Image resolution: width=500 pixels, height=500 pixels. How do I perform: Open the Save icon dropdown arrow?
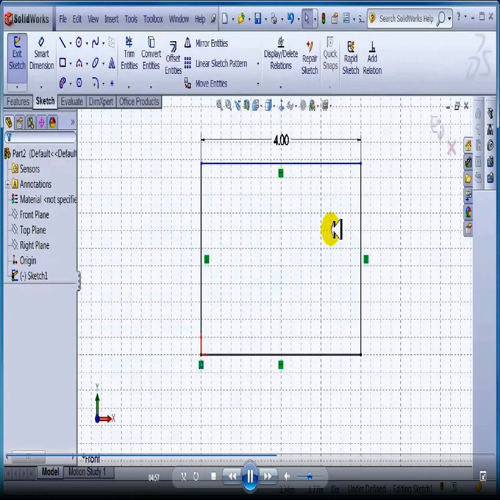click(x=265, y=19)
